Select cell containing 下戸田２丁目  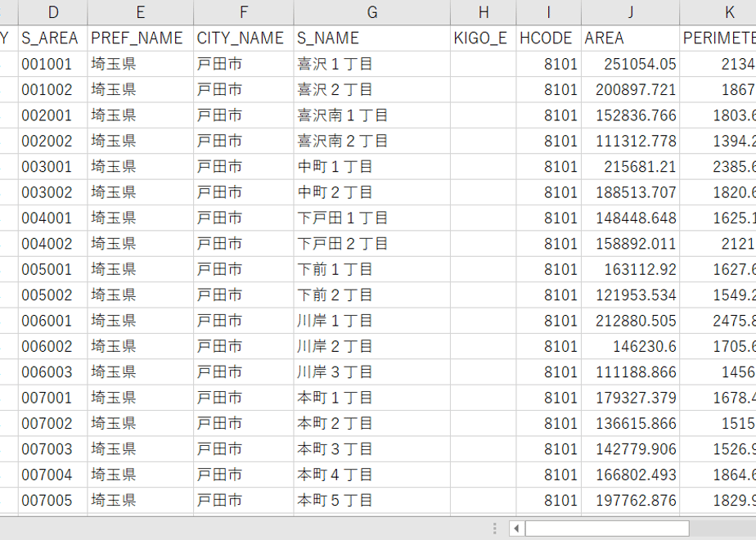(371, 244)
